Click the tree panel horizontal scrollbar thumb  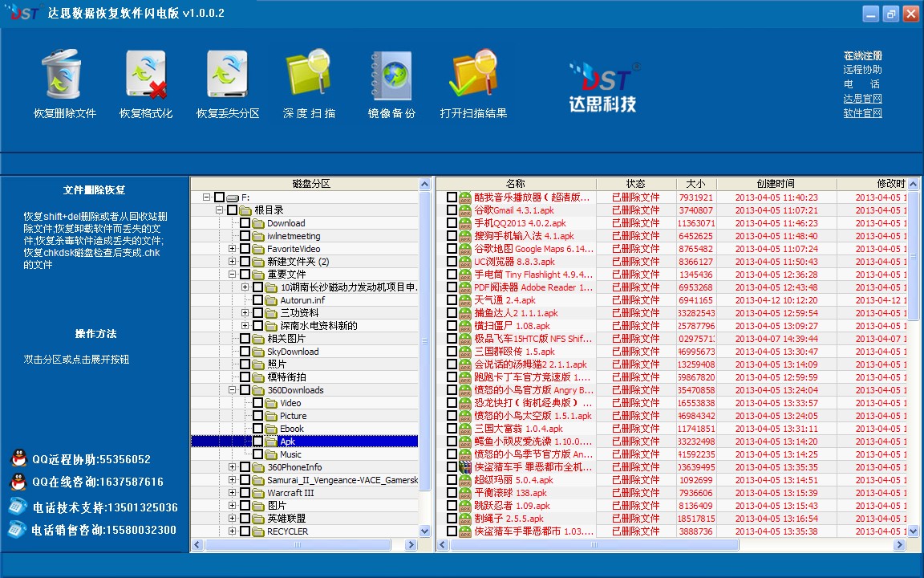pos(297,545)
